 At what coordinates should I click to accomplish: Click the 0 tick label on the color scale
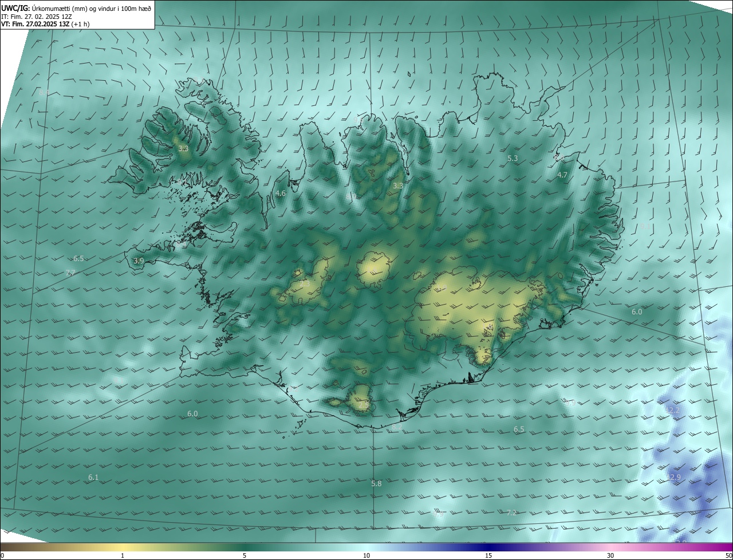[x=2, y=555]
